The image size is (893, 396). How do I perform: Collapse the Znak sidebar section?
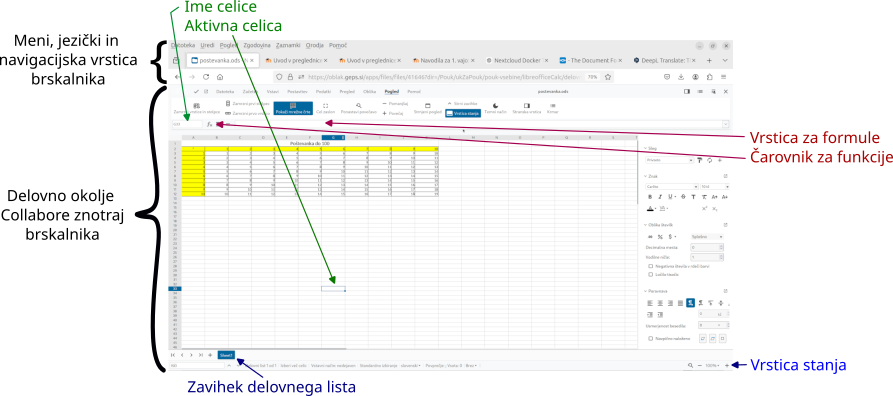(x=645, y=177)
